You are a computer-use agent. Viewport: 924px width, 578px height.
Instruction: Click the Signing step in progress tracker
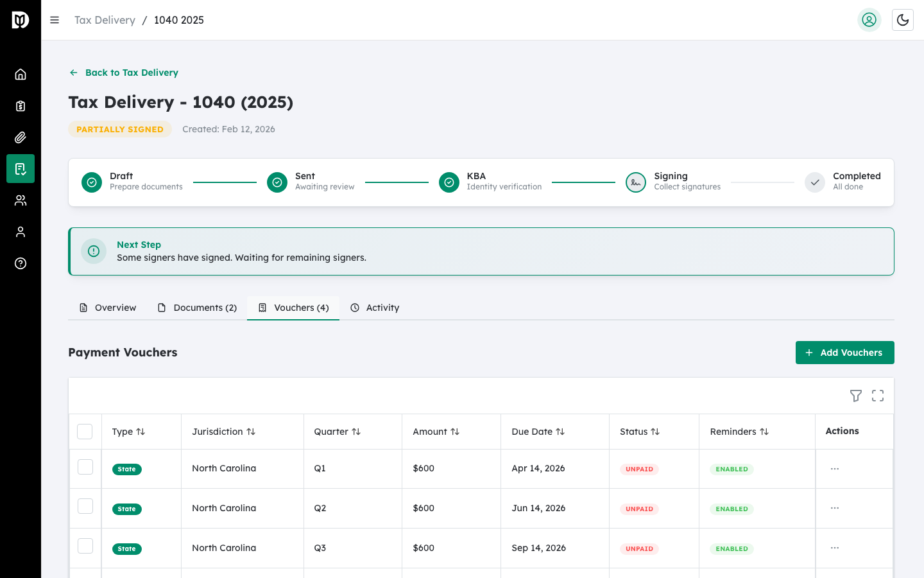coord(671,182)
